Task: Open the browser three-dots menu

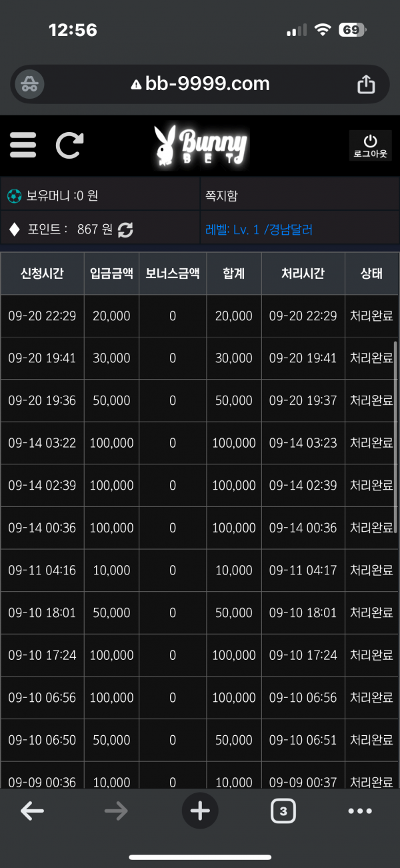Action: pyautogui.click(x=360, y=811)
